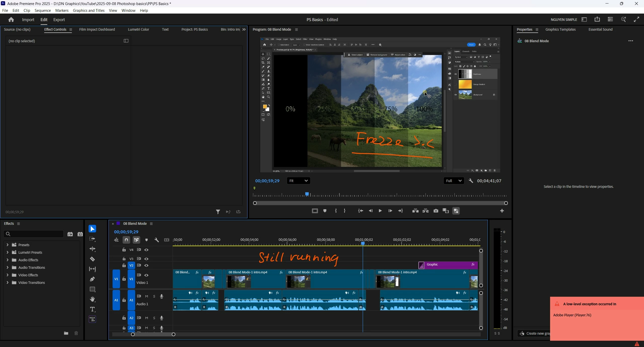Open the Sequence menu
The width and height of the screenshot is (644, 347).
(x=43, y=10)
